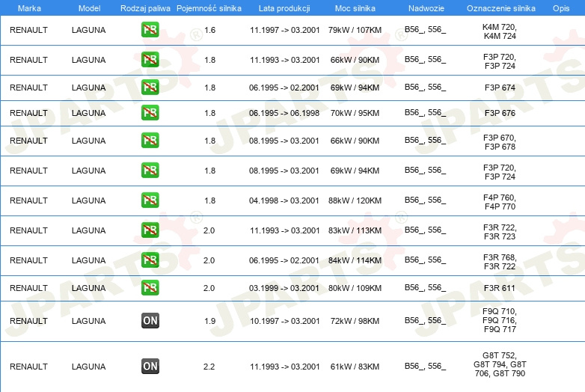Click the engine code F3P 676
Screen dimensions: 585x392
coord(500,113)
